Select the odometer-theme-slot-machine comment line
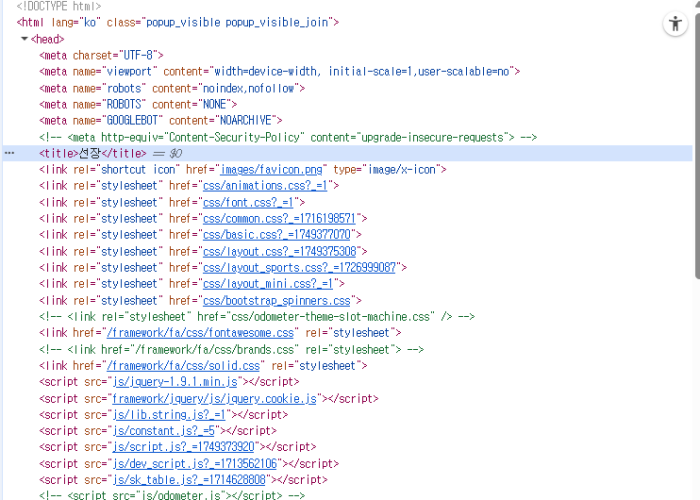Screen dimensions: 700x500 257,317
